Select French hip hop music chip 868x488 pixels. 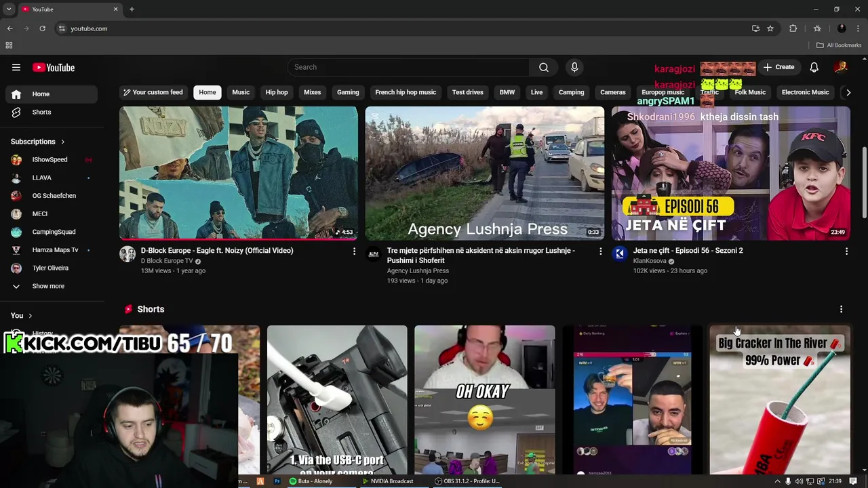point(406,92)
